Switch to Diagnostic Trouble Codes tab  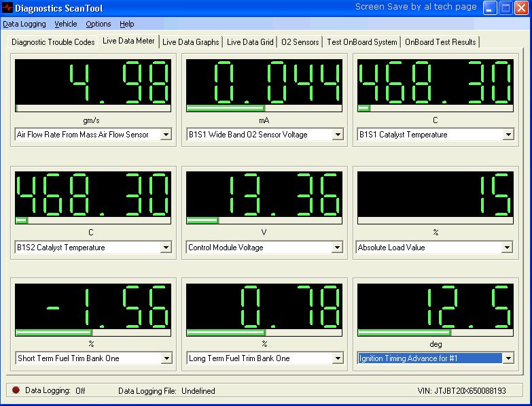(x=53, y=42)
